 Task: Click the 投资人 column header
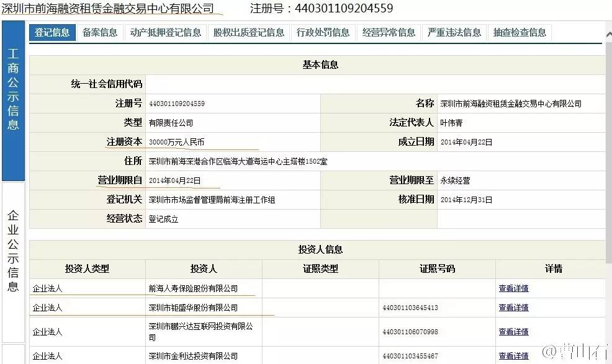(x=204, y=269)
